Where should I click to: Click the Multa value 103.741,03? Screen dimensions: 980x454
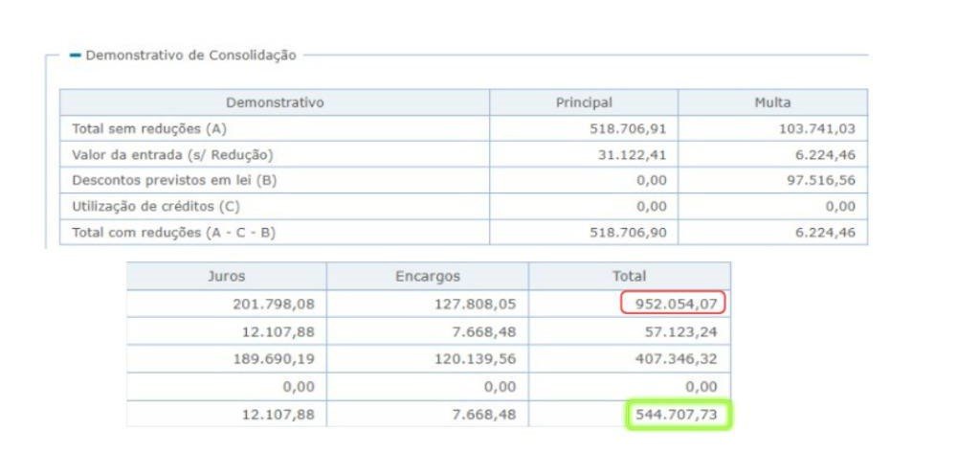(x=816, y=128)
